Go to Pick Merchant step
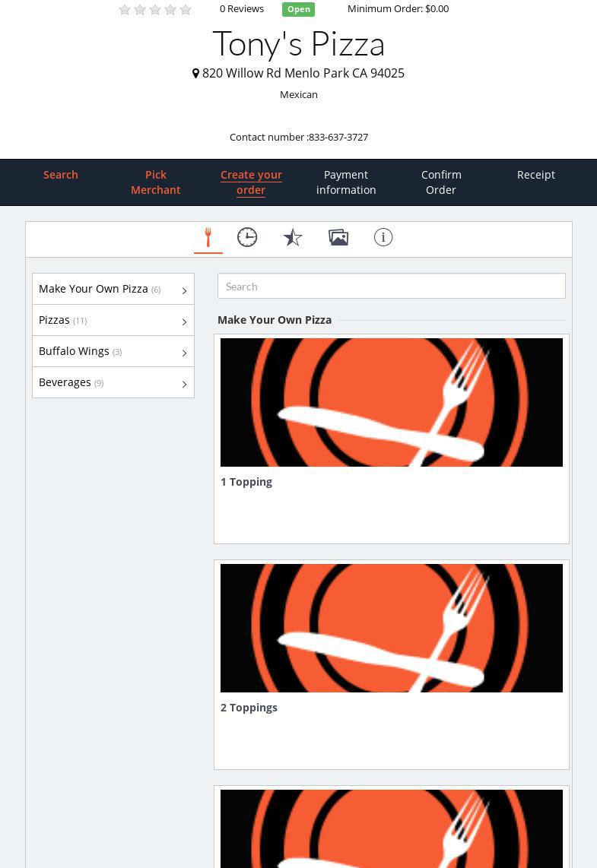This screenshot has width=597, height=868. pos(156,182)
